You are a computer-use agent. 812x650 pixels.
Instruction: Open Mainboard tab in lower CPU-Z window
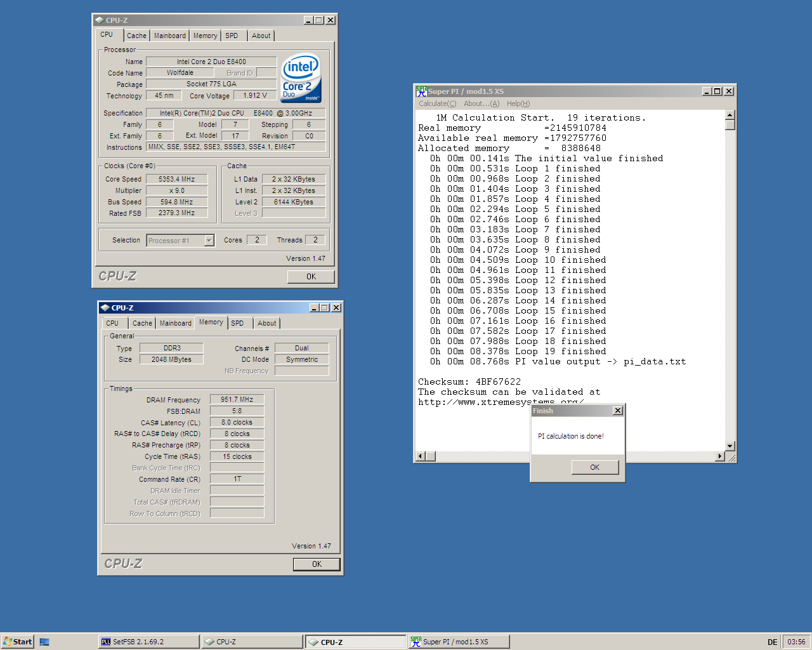(176, 324)
